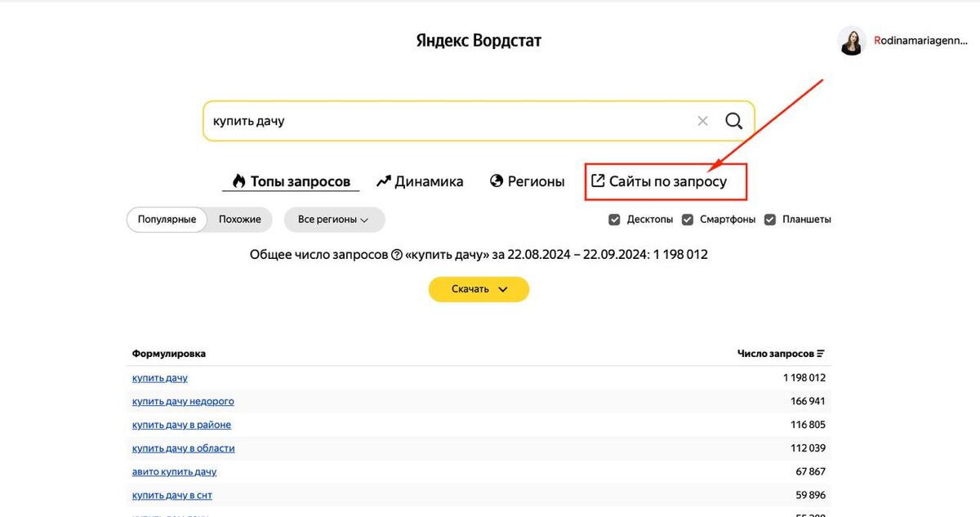980x517 pixels.
Task: Expand the Все регионы dropdown
Action: pyautogui.click(x=334, y=220)
